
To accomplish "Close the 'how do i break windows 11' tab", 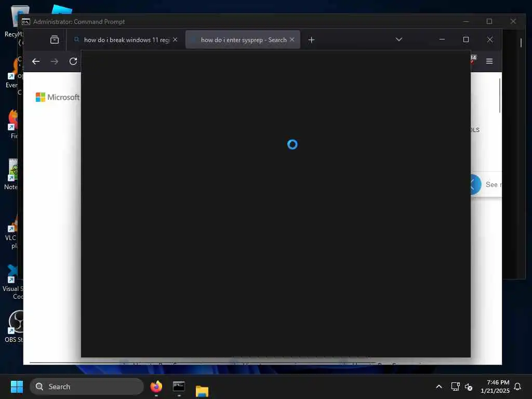I will coord(175,39).
